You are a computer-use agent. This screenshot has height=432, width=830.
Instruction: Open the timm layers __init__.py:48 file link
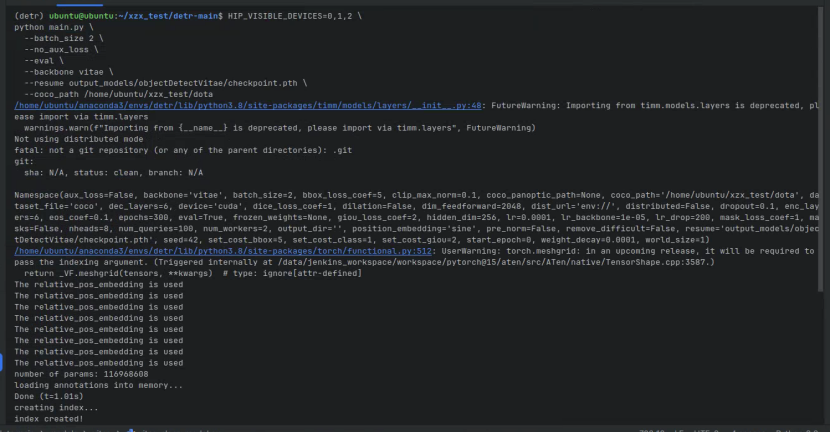point(248,105)
